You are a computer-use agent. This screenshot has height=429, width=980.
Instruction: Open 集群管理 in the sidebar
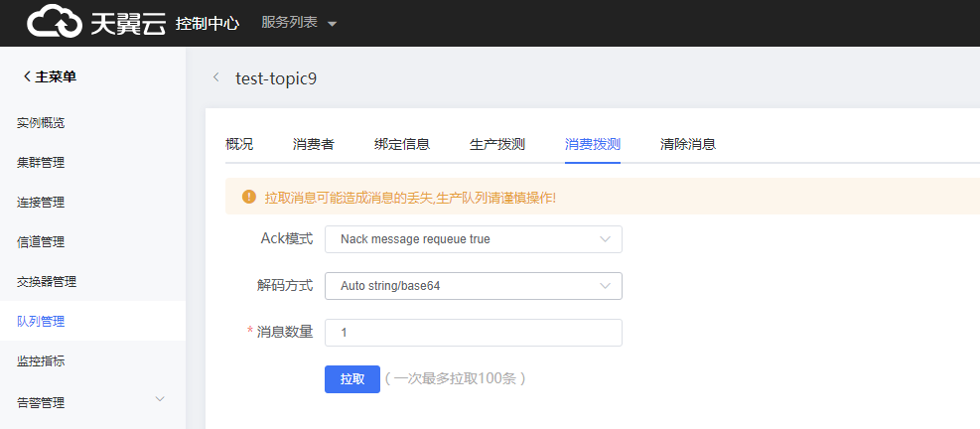pos(41,163)
